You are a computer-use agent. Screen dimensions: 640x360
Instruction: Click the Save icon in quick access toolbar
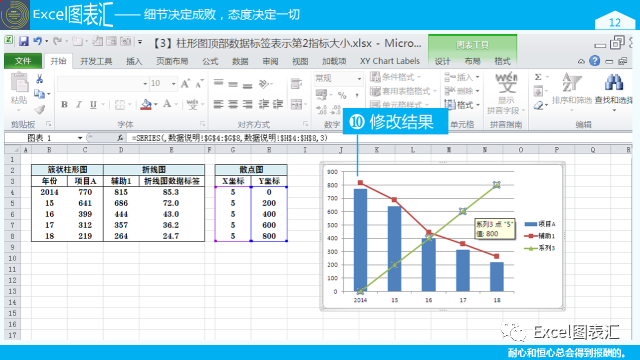point(24,41)
